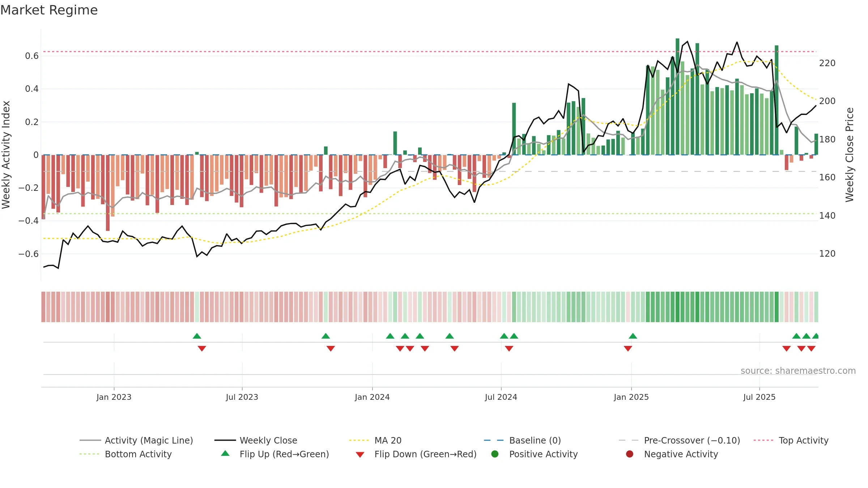
Task: Click the 160 right axis price label
Action: pyautogui.click(x=827, y=177)
